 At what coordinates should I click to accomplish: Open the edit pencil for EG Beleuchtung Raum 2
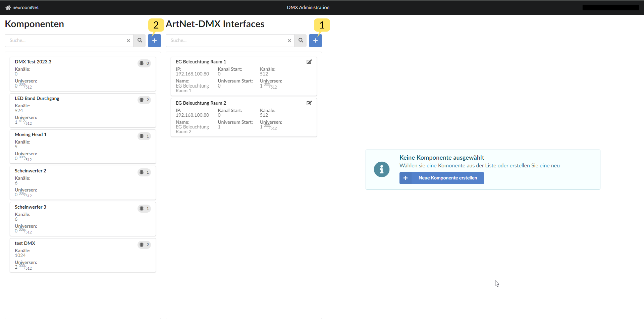(x=309, y=103)
